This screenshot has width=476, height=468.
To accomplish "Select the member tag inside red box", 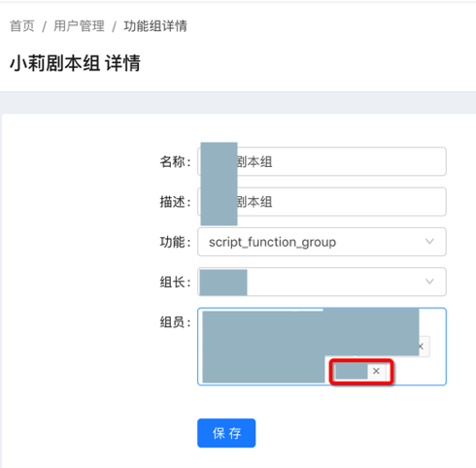I will click(352, 371).
